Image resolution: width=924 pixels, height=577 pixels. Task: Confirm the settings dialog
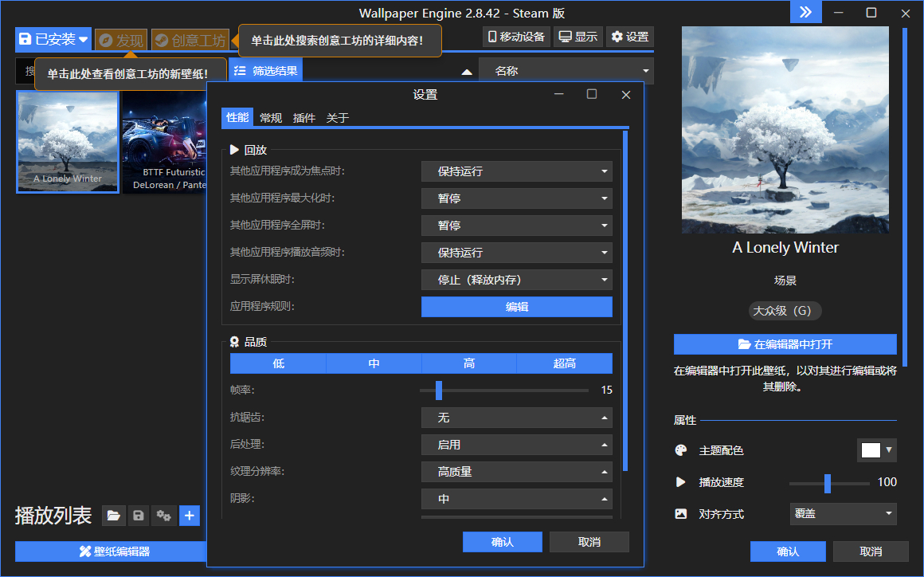pos(502,542)
